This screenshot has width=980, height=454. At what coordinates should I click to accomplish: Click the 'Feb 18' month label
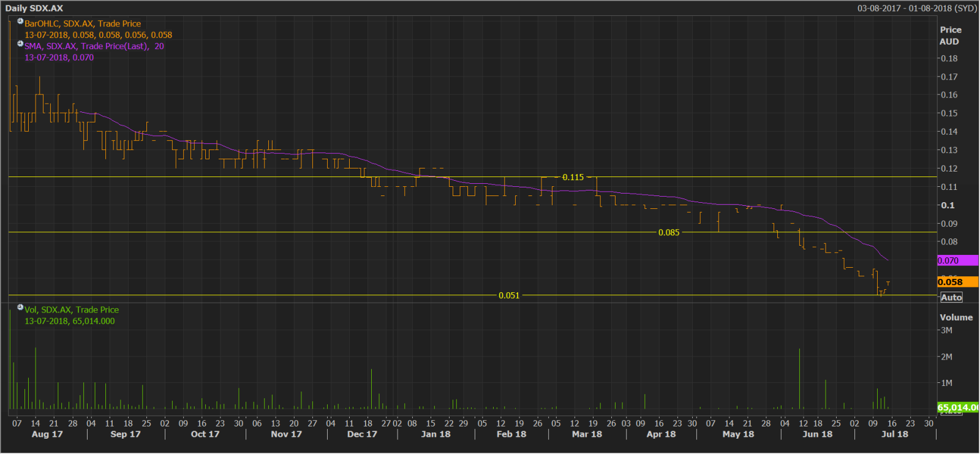tap(511, 434)
